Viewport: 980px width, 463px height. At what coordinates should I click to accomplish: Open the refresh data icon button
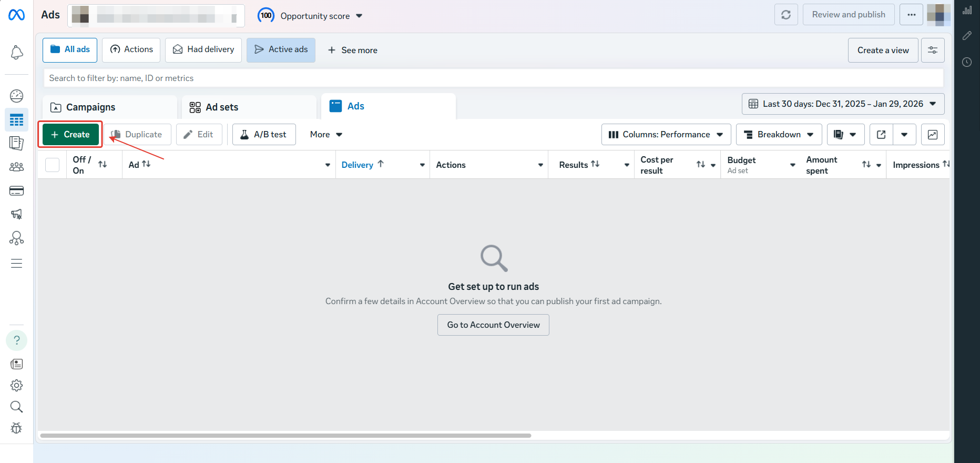(x=786, y=15)
